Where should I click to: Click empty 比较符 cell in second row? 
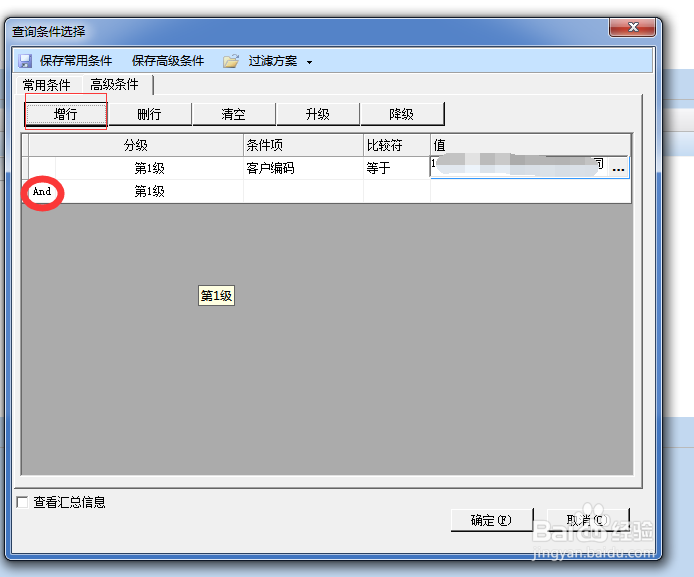click(397, 192)
